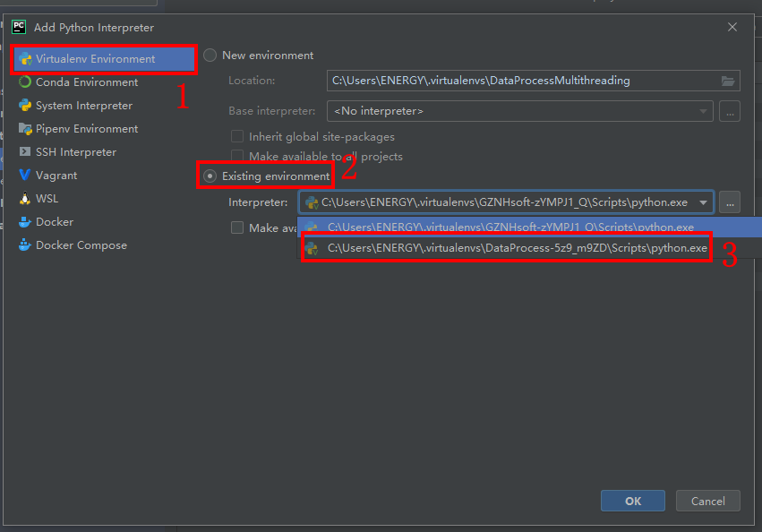The width and height of the screenshot is (762, 532).
Task: Open Docker Compose configuration
Action: 24,245
